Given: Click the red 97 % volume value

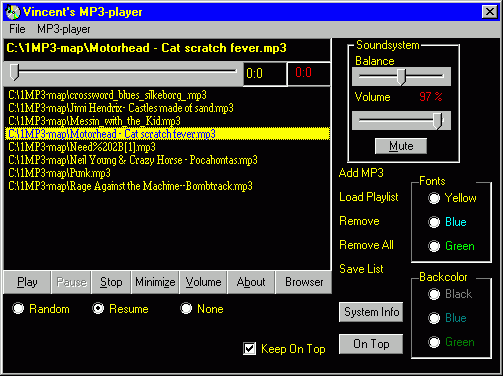Looking at the screenshot, I should point(430,97).
